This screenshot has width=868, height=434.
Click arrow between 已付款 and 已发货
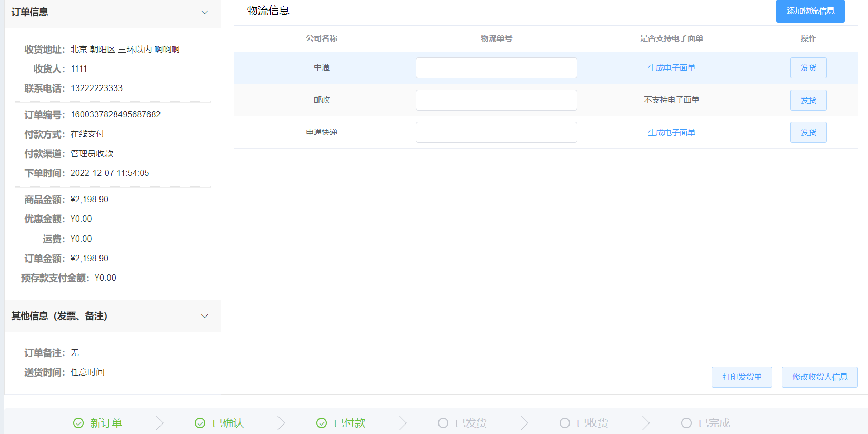[x=403, y=423]
